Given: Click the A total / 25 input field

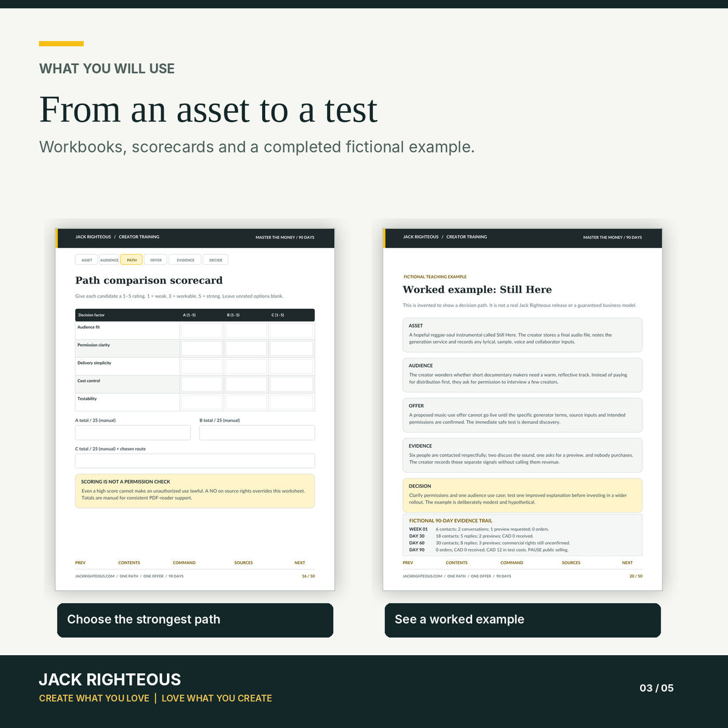Looking at the screenshot, I should 133,433.
